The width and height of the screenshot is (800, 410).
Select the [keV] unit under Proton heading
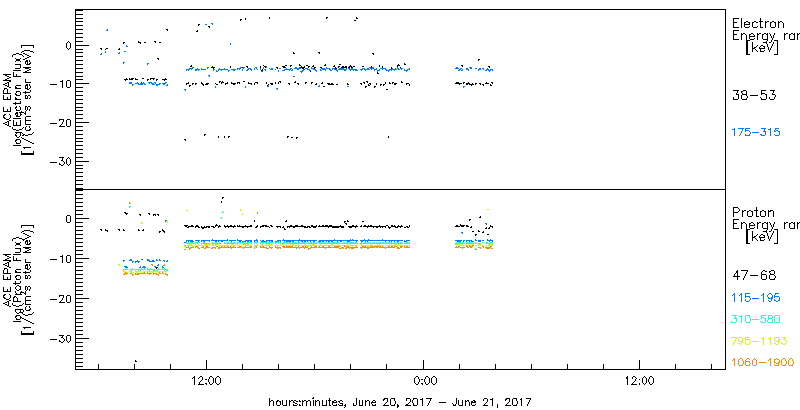tap(762, 237)
